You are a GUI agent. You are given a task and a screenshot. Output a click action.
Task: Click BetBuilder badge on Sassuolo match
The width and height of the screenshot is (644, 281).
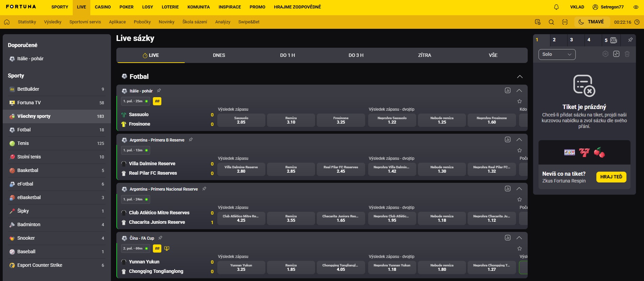(157, 101)
